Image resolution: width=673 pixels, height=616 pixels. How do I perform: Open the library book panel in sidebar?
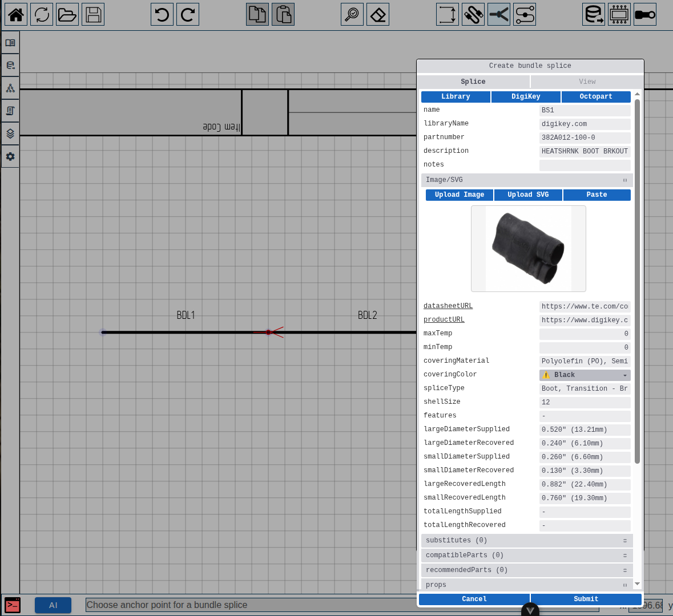point(10,42)
